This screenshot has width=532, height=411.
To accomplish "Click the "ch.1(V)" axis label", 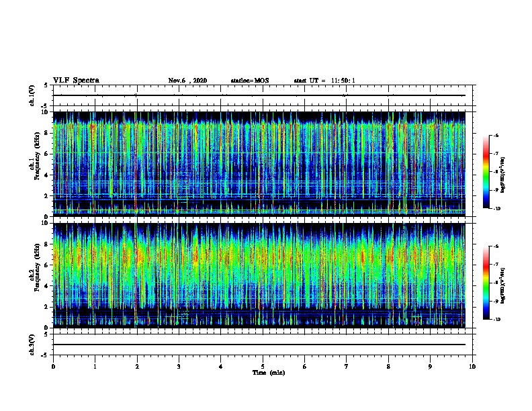I will coord(32,95).
